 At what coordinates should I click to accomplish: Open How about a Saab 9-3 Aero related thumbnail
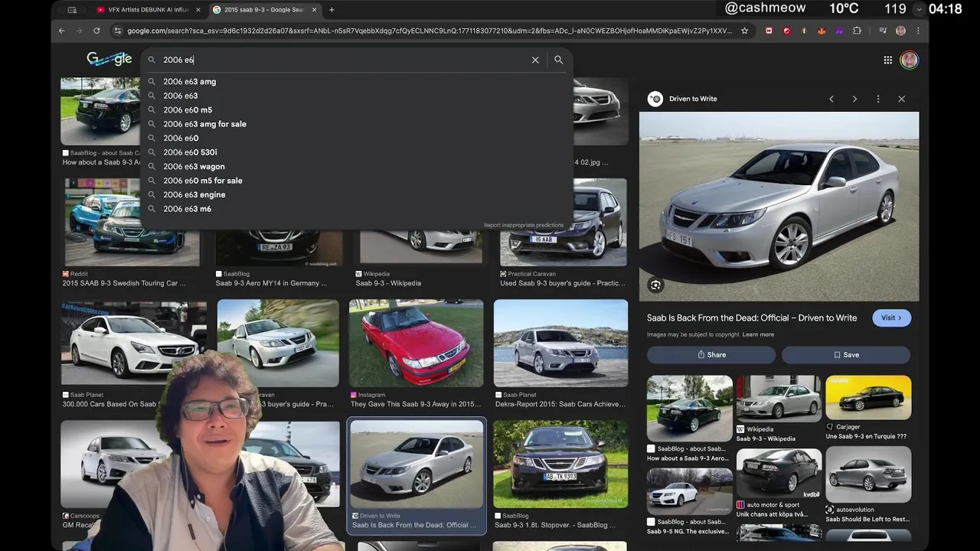(x=689, y=408)
